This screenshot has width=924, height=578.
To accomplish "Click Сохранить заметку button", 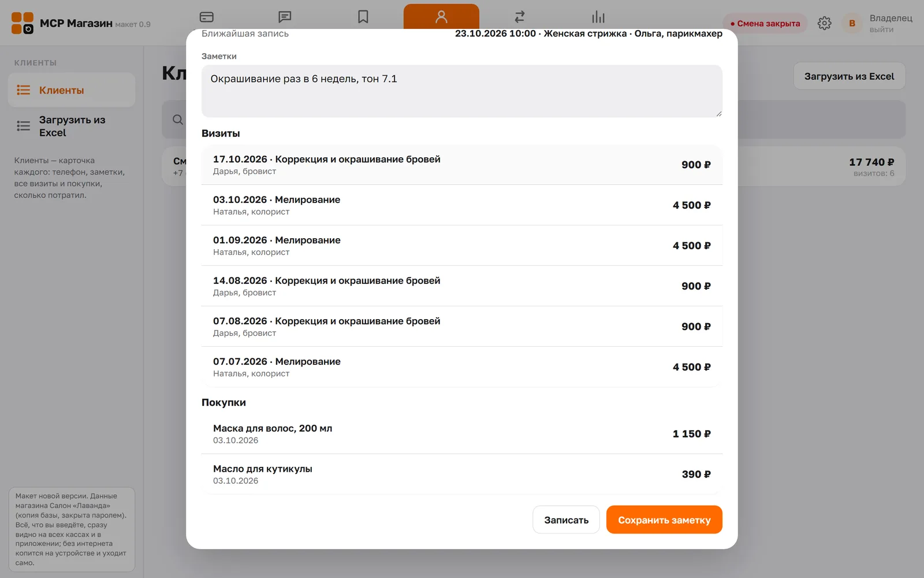I will click(x=664, y=520).
